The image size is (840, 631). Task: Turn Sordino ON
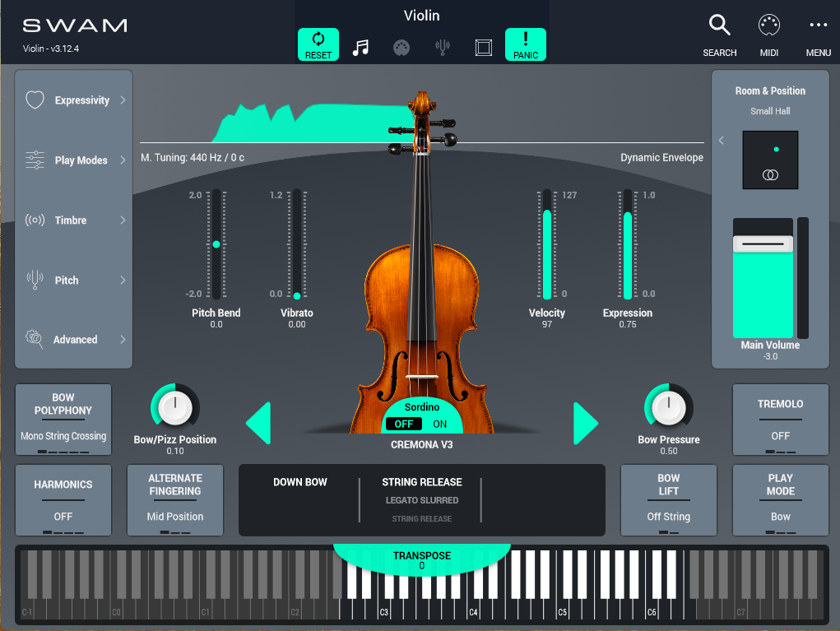pyautogui.click(x=440, y=425)
